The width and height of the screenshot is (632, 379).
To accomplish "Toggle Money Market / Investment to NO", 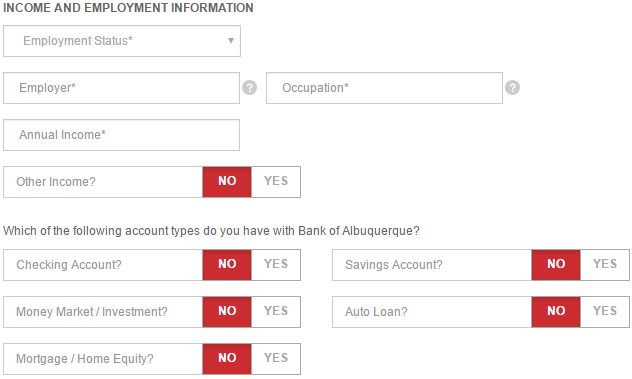I will (227, 312).
